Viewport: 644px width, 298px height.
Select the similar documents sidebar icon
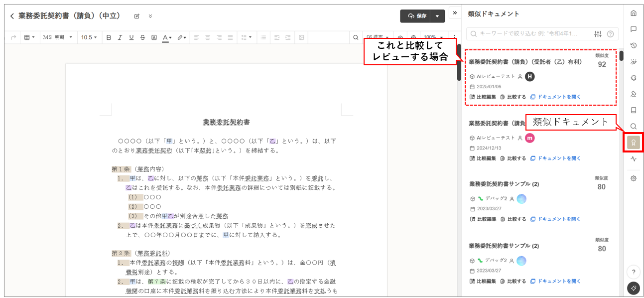(633, 143)
